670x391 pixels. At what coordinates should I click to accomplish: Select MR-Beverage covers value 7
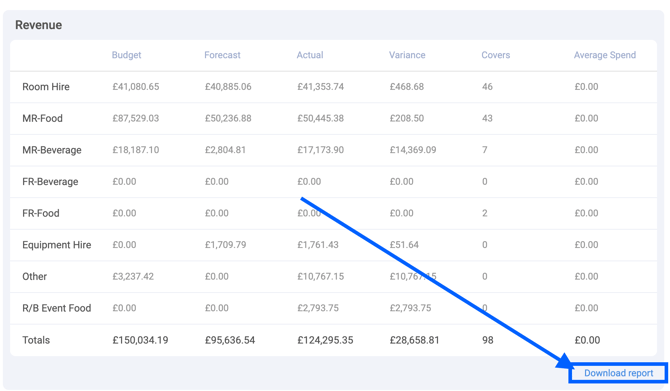tap(485, 150)
